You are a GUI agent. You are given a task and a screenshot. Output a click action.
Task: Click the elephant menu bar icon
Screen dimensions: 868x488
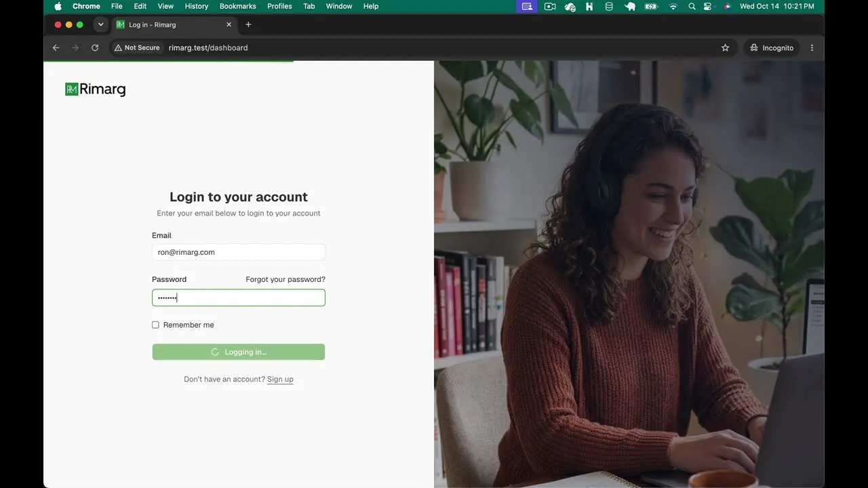click(x=630, y=6)
